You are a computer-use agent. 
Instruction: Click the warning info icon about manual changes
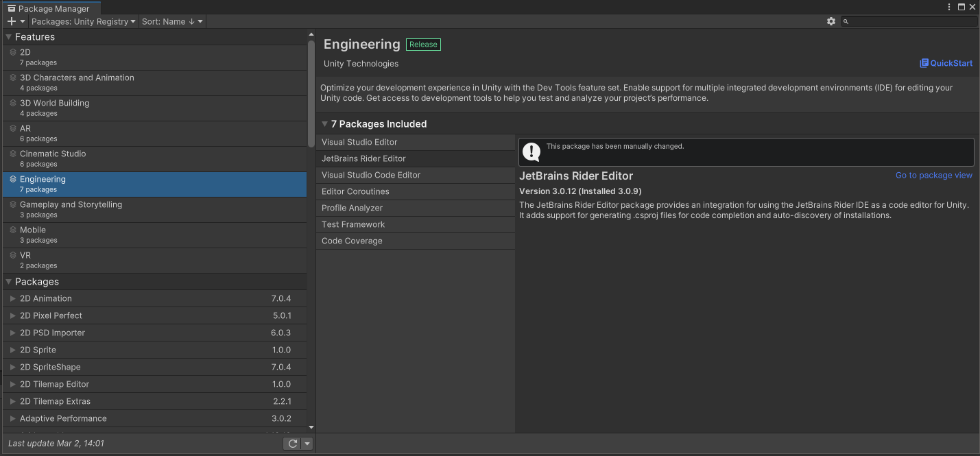click(531, 152)
